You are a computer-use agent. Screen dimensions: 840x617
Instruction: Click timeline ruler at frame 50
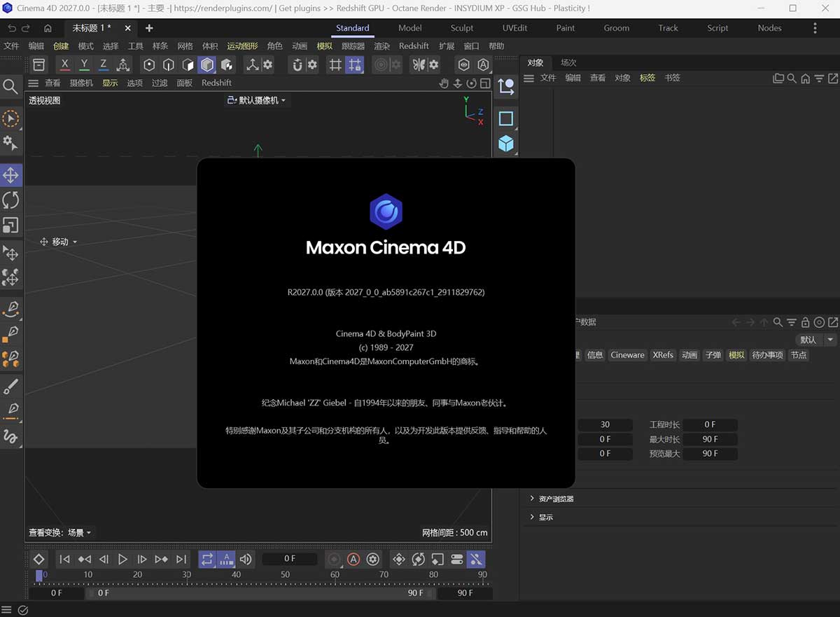click(x=286, y=575)
